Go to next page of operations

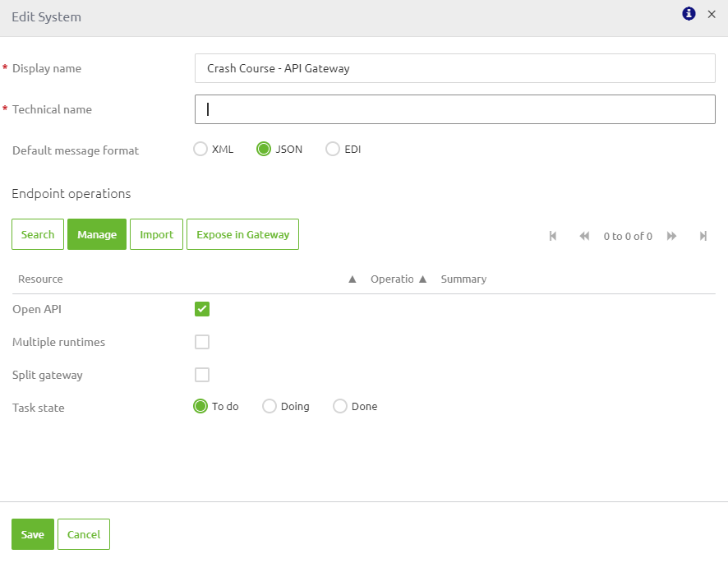point(671,236)
